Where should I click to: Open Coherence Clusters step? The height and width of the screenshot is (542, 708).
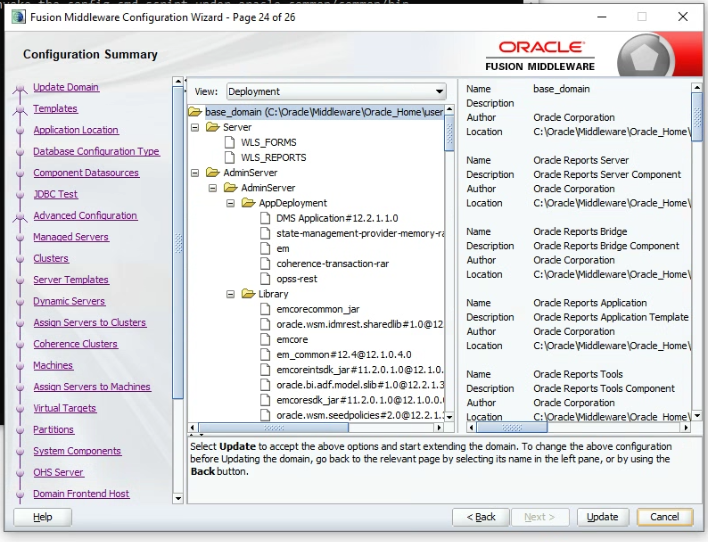click(75, 344)
